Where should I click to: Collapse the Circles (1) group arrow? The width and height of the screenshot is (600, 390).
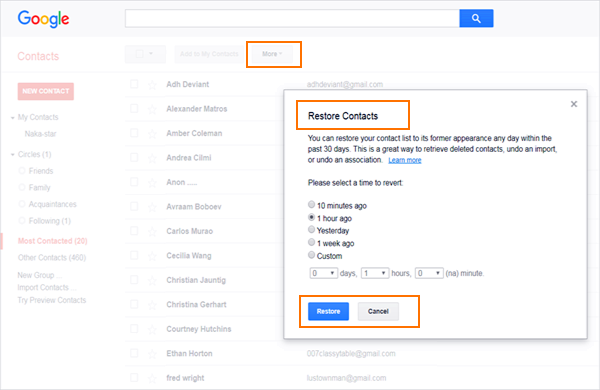pyautogui.click(x=13, y=155)
